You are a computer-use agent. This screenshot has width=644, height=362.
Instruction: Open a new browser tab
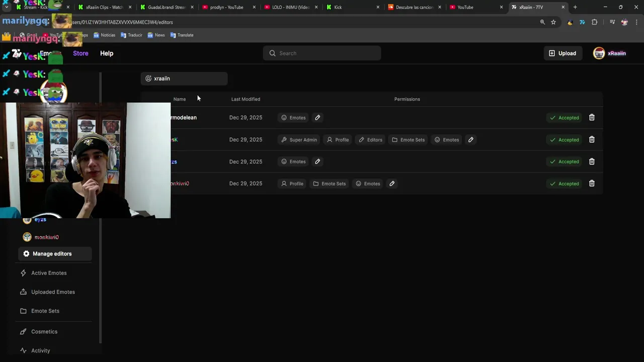point(575,7)
